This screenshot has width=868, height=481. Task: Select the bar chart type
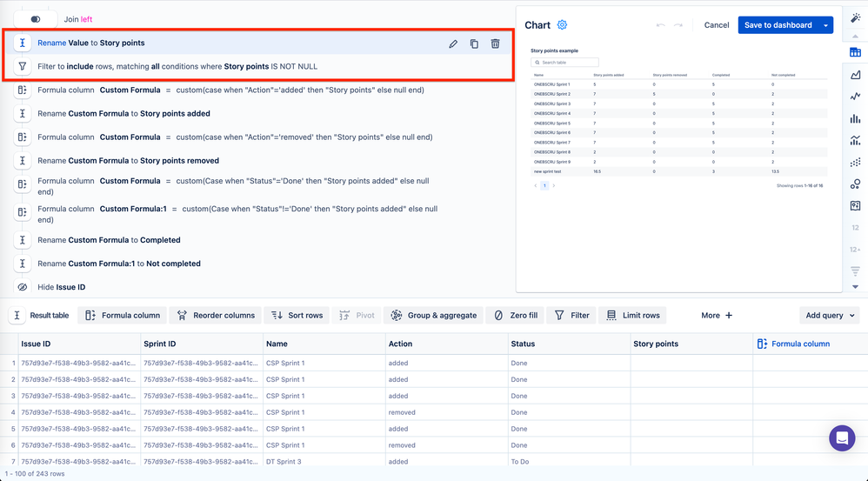pyautogui.click(x=855, y=118)
